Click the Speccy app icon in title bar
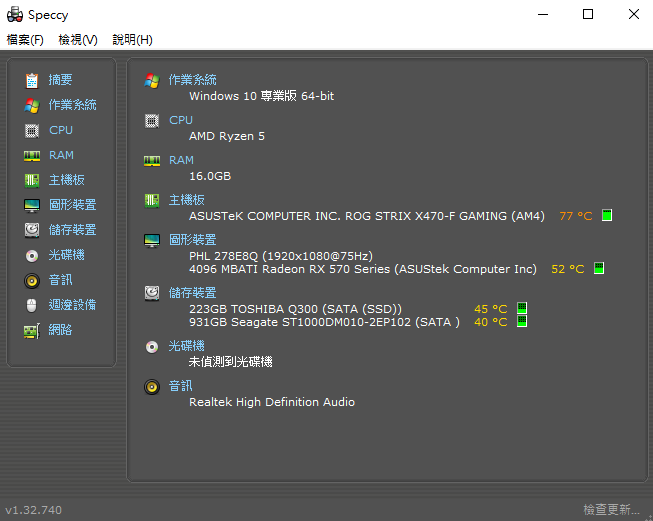Screen dimensions: 653x521 15,15
